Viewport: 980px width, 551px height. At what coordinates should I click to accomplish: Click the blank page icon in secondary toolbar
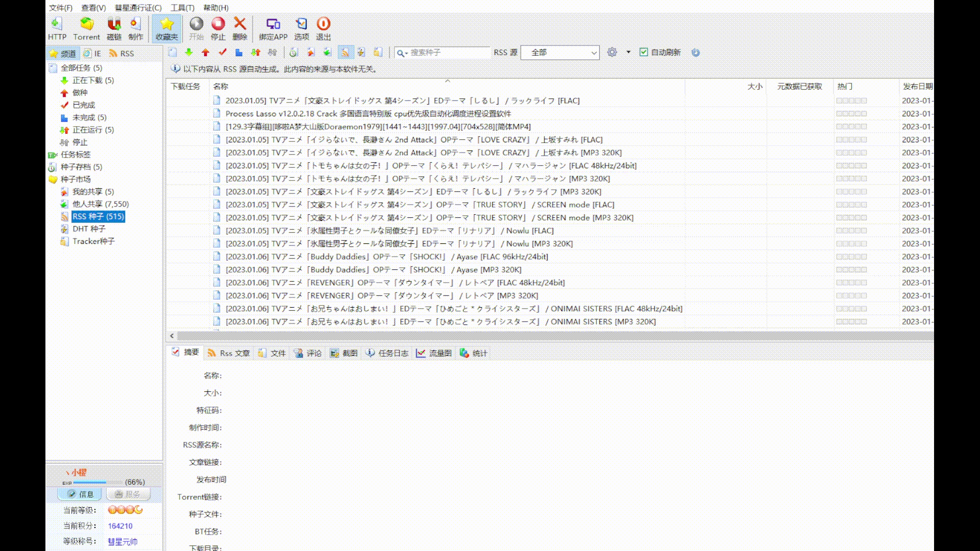click(x=173, y=52)
